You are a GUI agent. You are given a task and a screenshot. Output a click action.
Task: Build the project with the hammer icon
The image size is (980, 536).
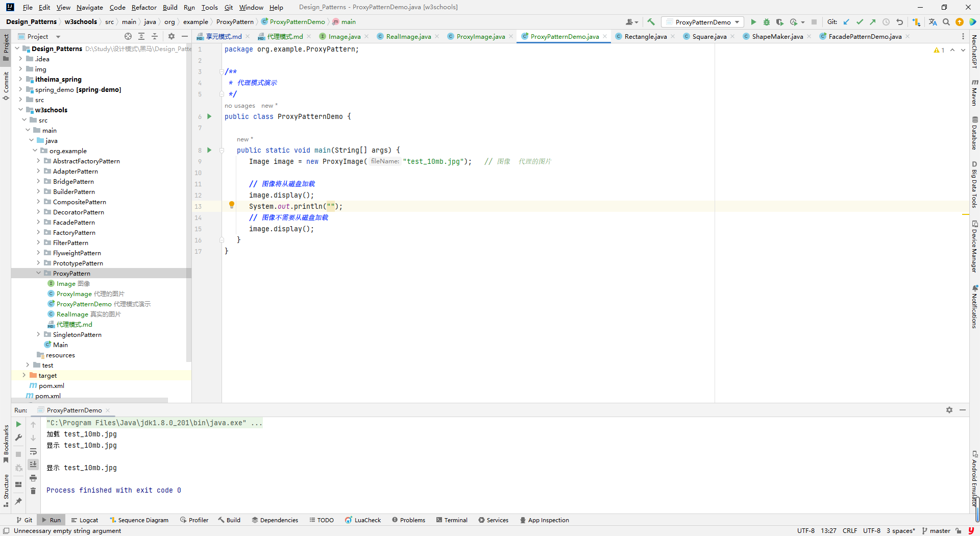coord(651,22)
